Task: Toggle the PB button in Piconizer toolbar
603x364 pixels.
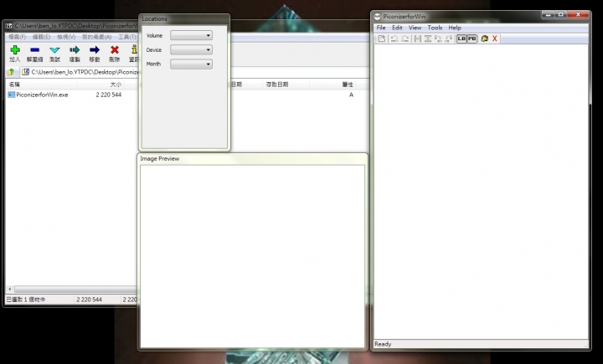Action: tap(472, 38)
